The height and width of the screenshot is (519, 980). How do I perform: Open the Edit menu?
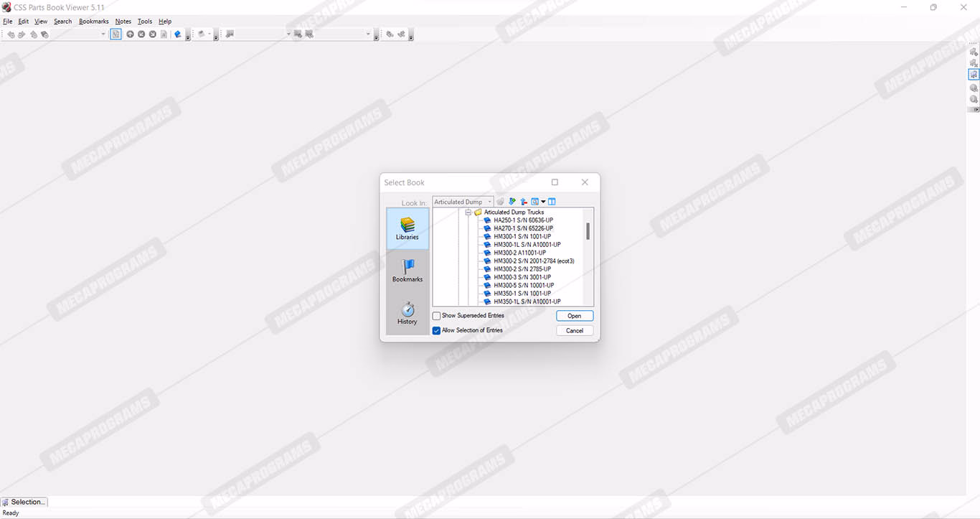point(24,22)
